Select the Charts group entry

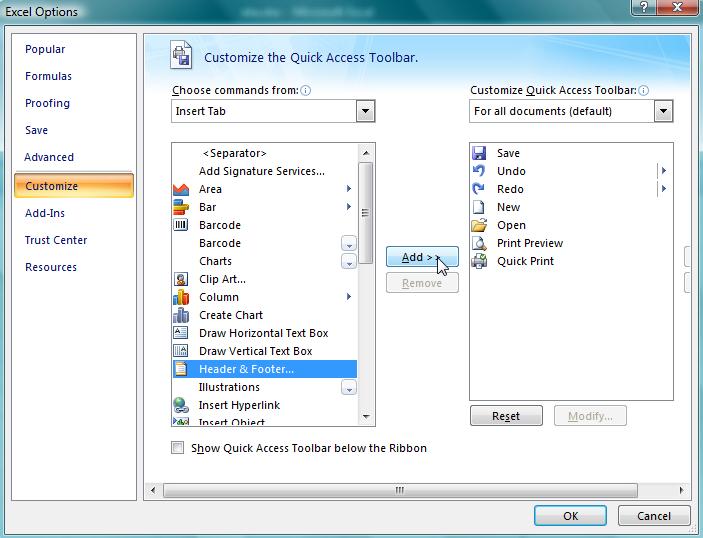[265, 261]
